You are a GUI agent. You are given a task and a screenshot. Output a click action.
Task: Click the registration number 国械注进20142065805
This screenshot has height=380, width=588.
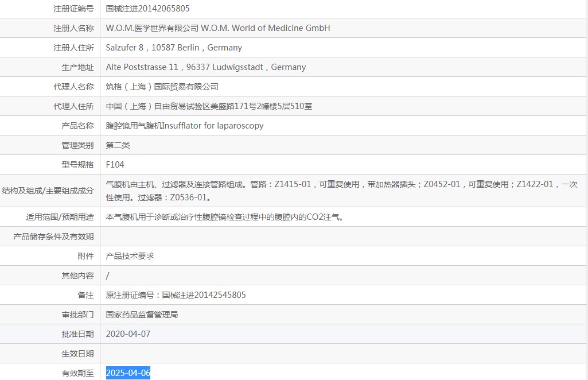point(148,9)
